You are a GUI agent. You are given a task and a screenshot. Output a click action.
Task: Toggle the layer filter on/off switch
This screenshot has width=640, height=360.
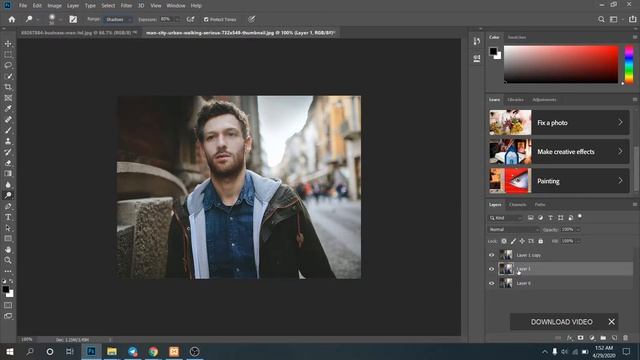(x=580, y=217)
